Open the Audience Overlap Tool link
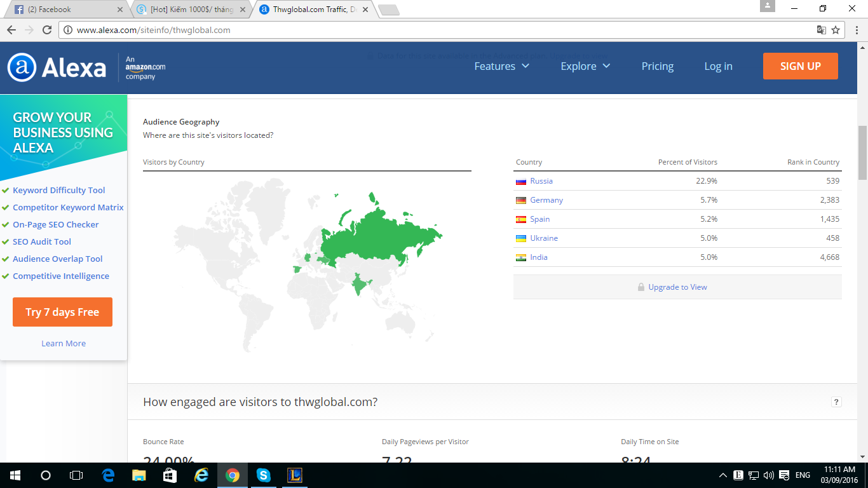This screenshot has width=868, height=488. (x=58, y=259)
